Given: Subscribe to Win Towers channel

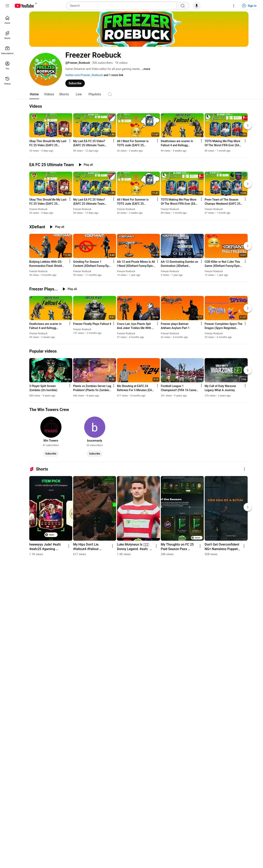Looking at the screenshot, I should 51,453.
